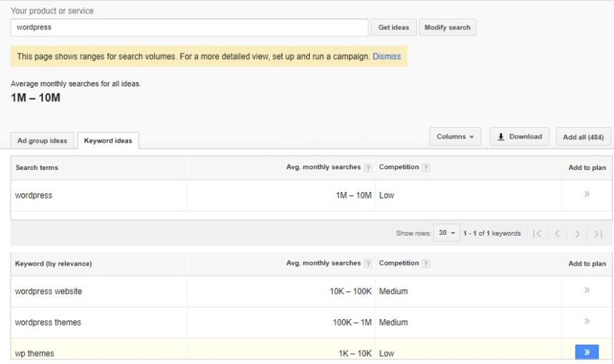Click the Get ideas button
This screenshot has width=614, height=364.
[393, 27]
